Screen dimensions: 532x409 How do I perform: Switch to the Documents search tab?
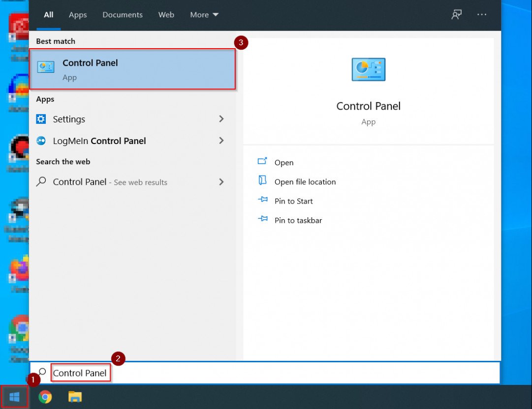pyautogui.click(x=122, y=15)
